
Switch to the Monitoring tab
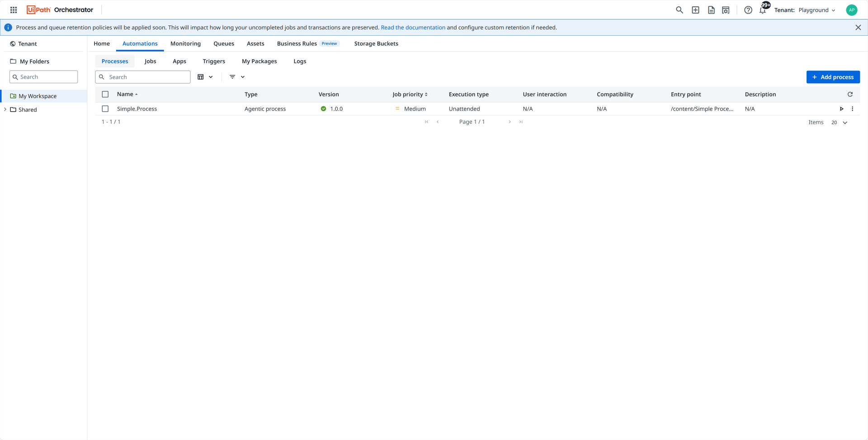point(185,44)
